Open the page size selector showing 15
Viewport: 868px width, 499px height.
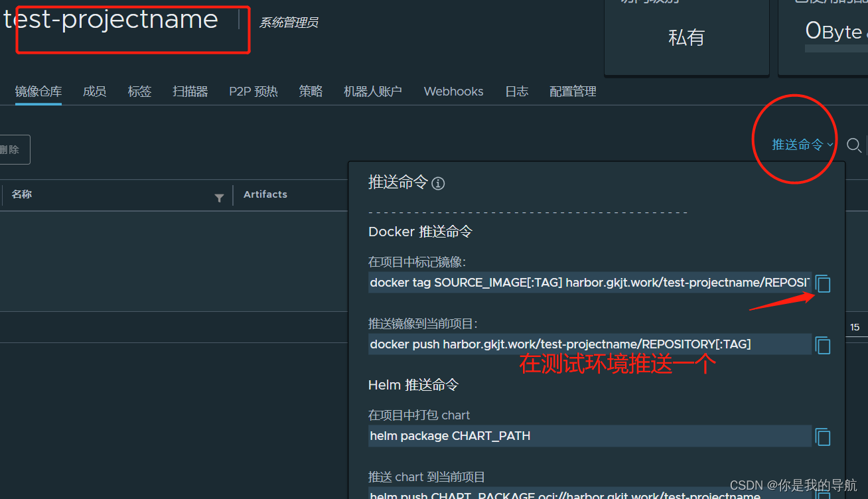click(x=855, y=327)
